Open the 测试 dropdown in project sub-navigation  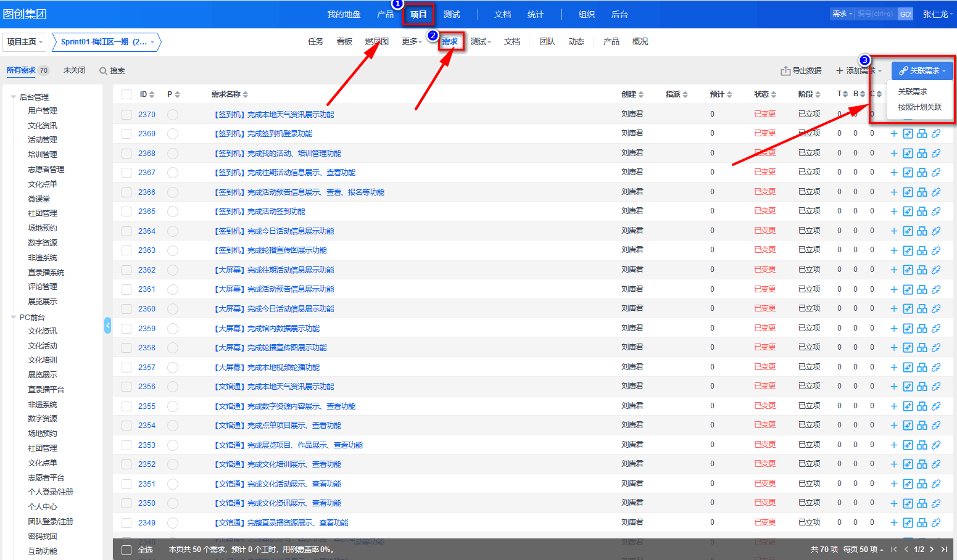[481, 41]
